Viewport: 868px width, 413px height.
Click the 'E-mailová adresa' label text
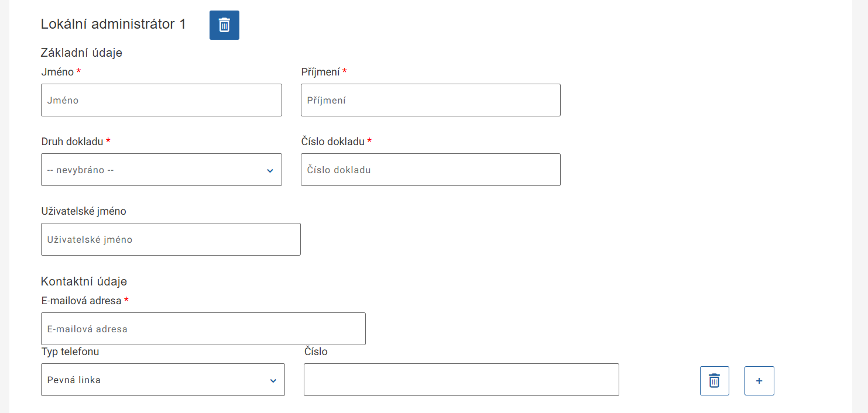(81, 301)
